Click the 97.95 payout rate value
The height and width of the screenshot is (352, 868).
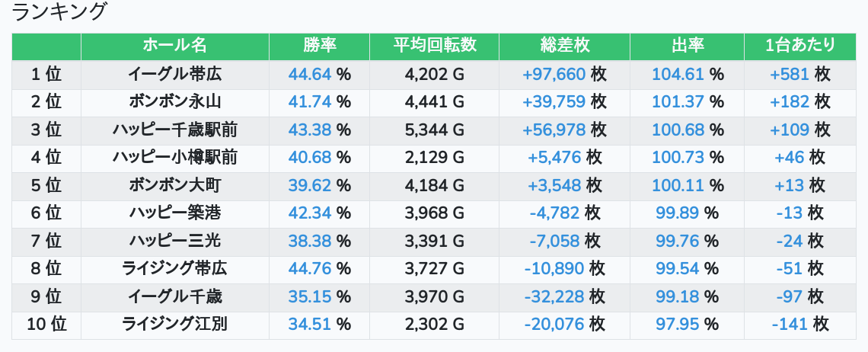(677, 325)
